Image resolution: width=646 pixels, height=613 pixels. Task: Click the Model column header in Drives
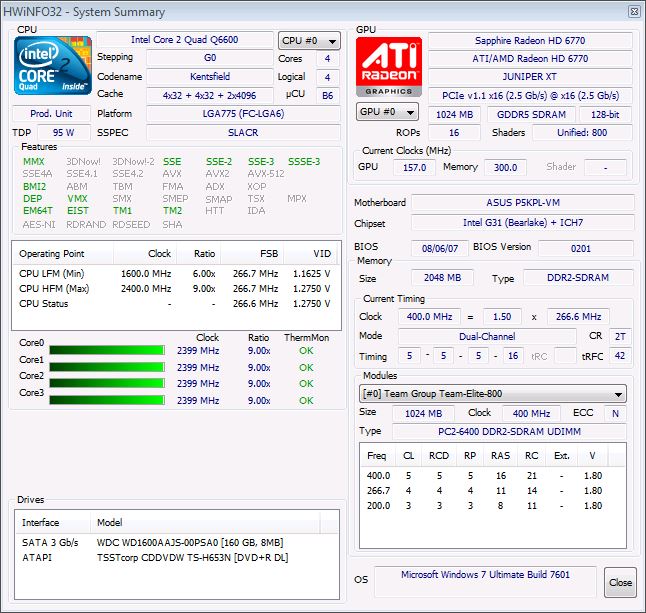pyautogui.click(x=205, y=523)
